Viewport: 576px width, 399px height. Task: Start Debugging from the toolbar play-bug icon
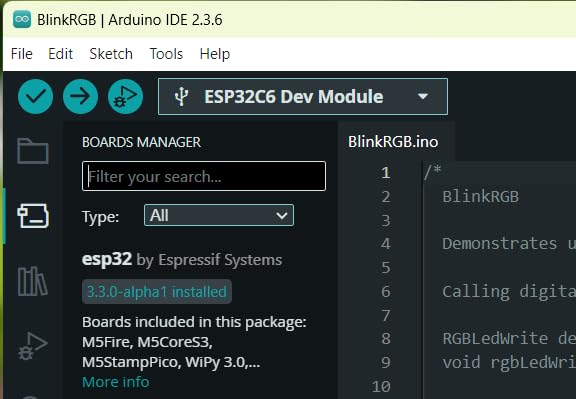point(125,97)
